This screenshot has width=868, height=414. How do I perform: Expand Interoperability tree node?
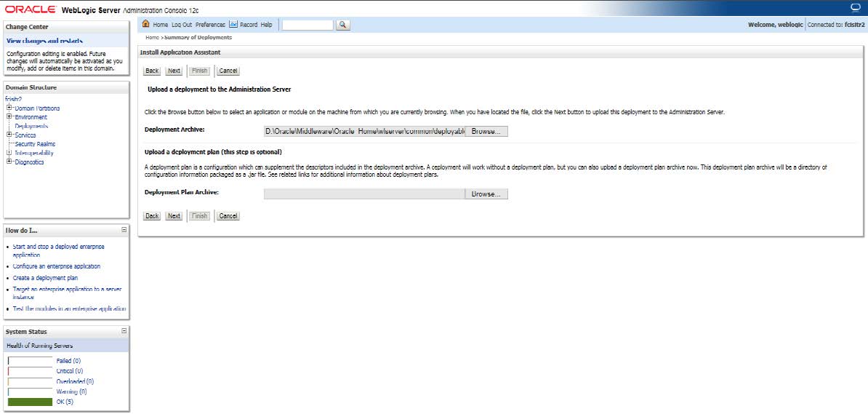[x=9, y=152]
